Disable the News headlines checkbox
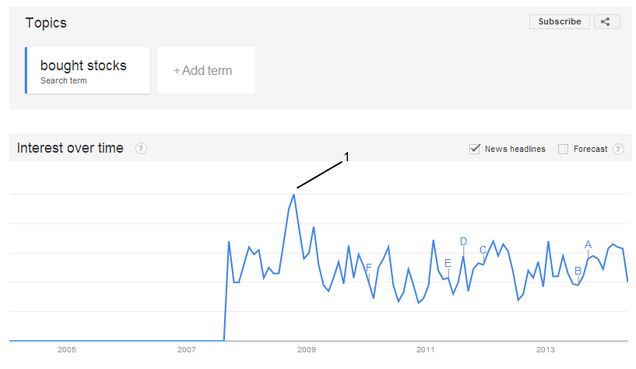636x369 pixels. click(x=475, y=149)
